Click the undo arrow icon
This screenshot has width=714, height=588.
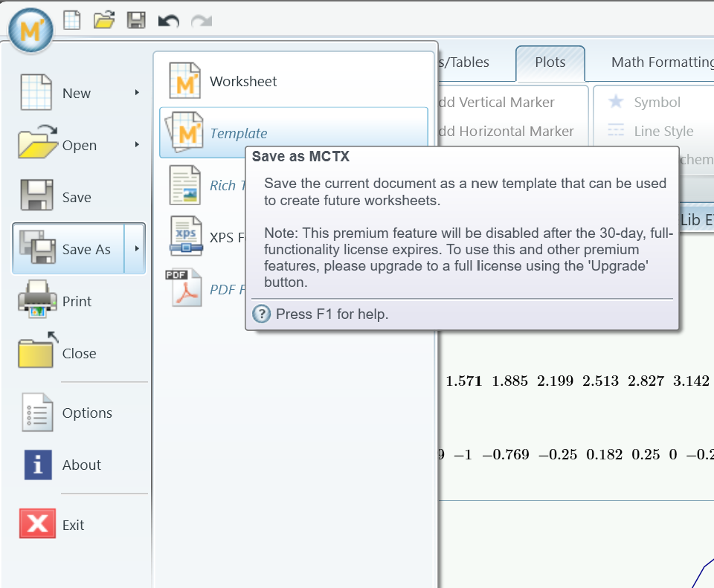[x=169, y=21]
